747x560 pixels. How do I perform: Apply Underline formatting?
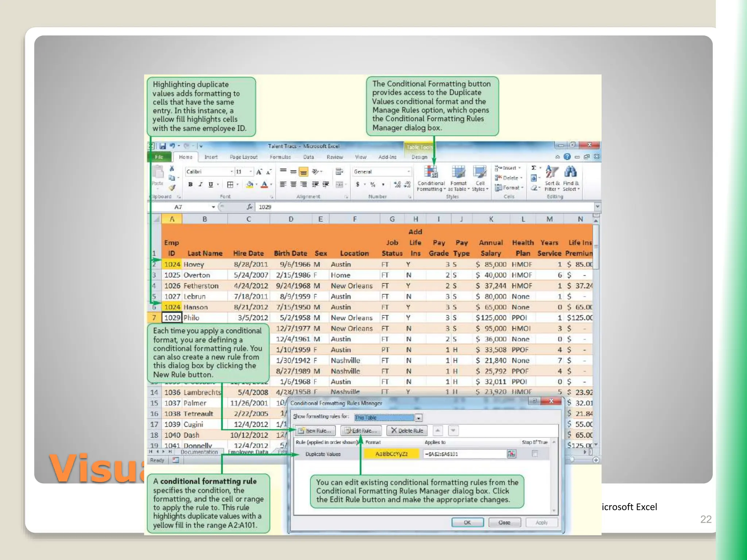(x=210, y=184)
